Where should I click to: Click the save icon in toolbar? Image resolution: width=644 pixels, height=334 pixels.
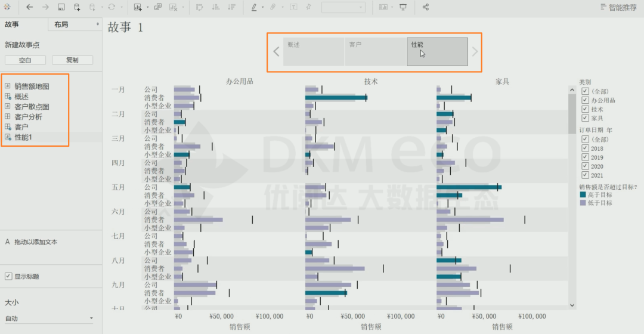(61, 7)
